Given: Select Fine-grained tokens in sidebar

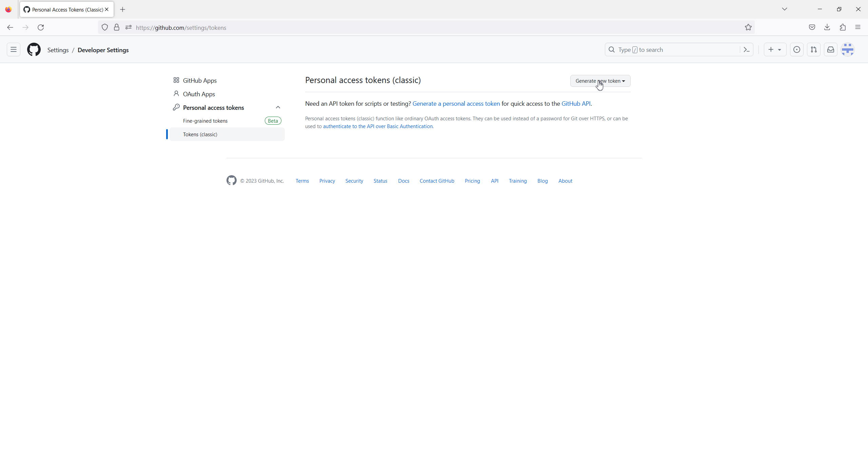Looking at the screenshot, I should [x=205, y=121].
